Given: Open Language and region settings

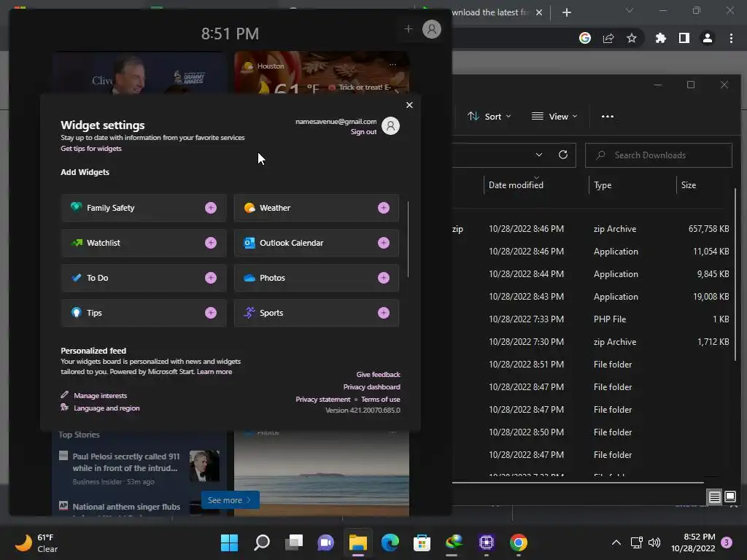Looking at the screenshot, I should pyautogui.click(x=107, y=408).
